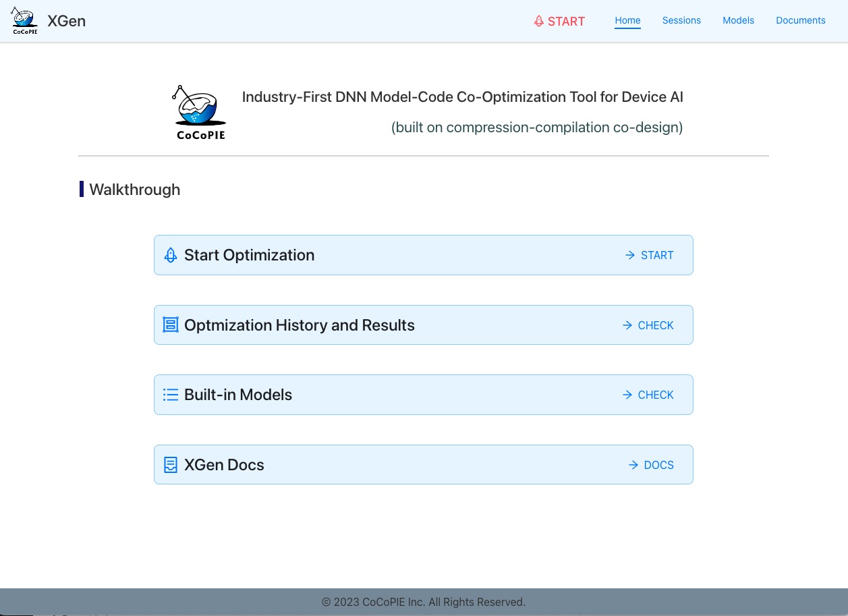Image resolution: width=848 pixels, height=616 pixels.
Task: Click the arrow icon on Optmization History row
Action: pos(627,325)
